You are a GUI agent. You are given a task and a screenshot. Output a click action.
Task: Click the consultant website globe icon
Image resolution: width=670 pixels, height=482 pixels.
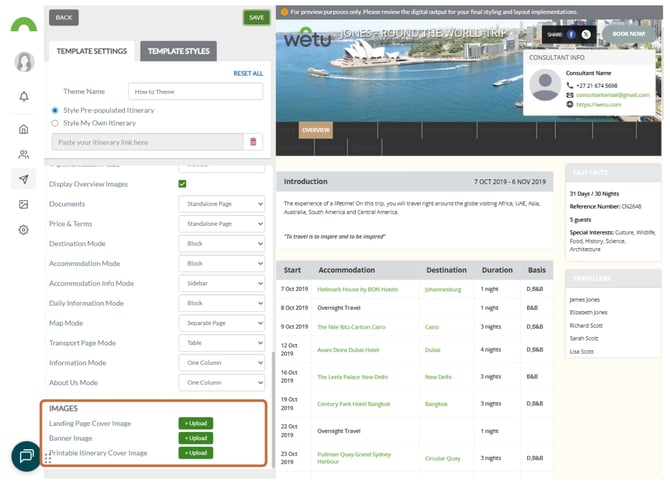coord(570,104)
